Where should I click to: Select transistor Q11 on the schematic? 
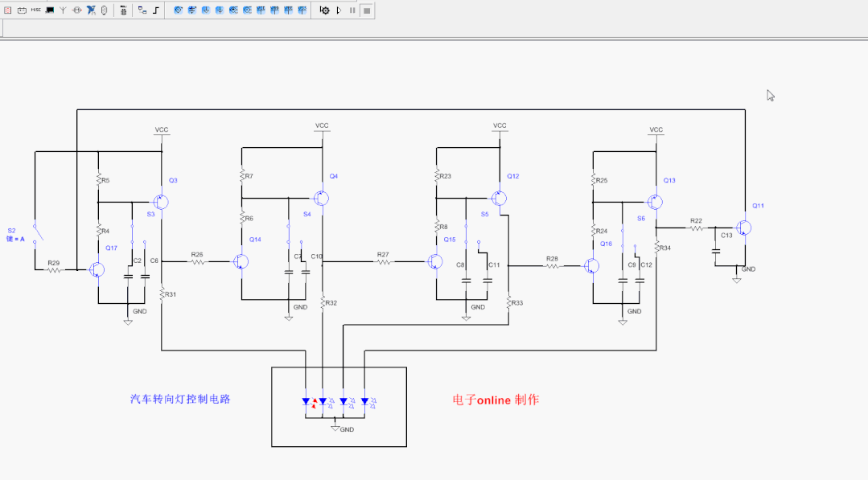[743, 228]
